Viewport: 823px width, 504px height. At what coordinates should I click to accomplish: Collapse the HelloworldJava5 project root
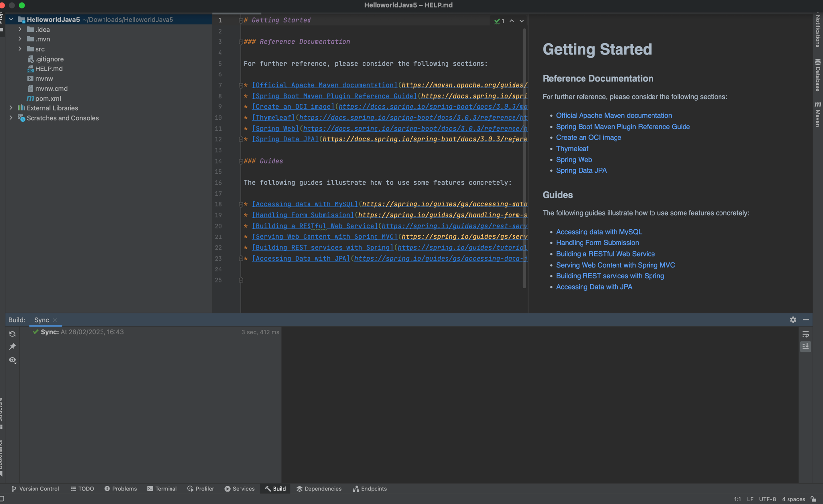(x=11, y=19)
